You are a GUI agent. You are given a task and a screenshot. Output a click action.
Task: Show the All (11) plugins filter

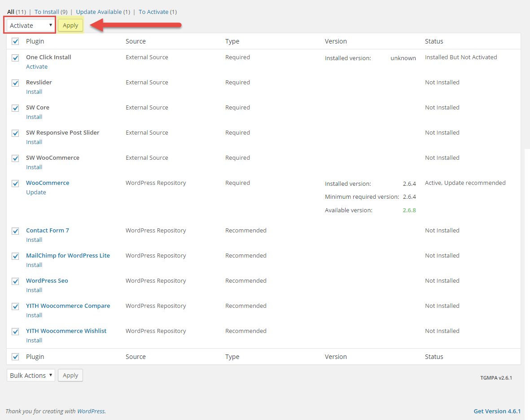[17, 12]
